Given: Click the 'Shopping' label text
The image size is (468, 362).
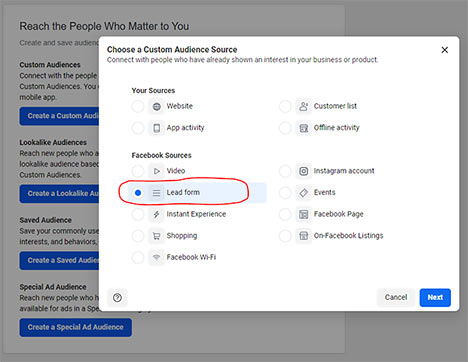Looking at the screenshot, I should click(182, 236).
